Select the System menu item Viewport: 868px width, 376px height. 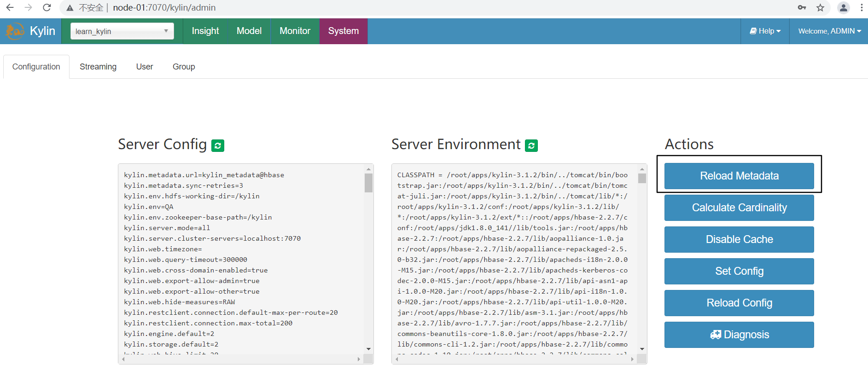point(344,31)
